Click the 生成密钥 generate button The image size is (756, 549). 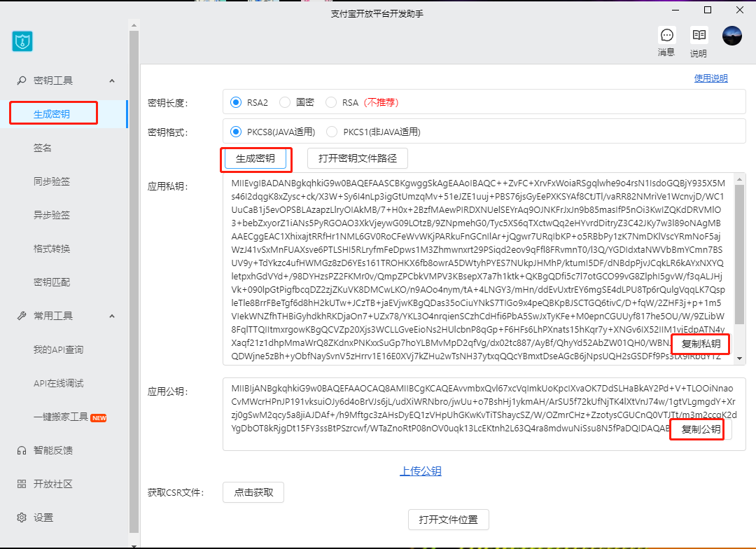[x=255, y=158]
